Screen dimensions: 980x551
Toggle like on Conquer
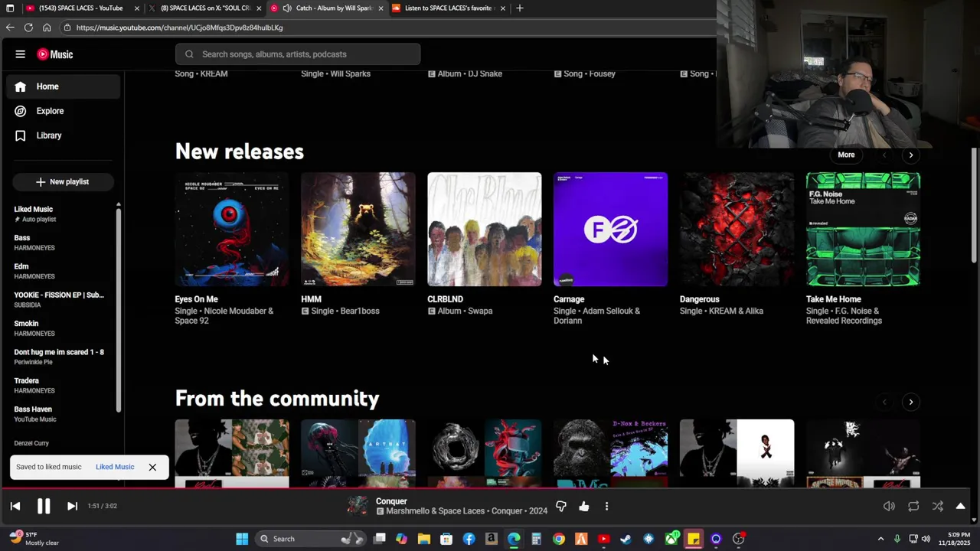pyautogui.click(x=584, y=506)
